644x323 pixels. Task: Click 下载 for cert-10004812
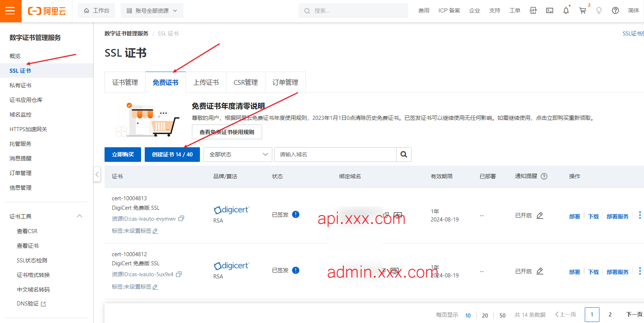pos(594,272)
